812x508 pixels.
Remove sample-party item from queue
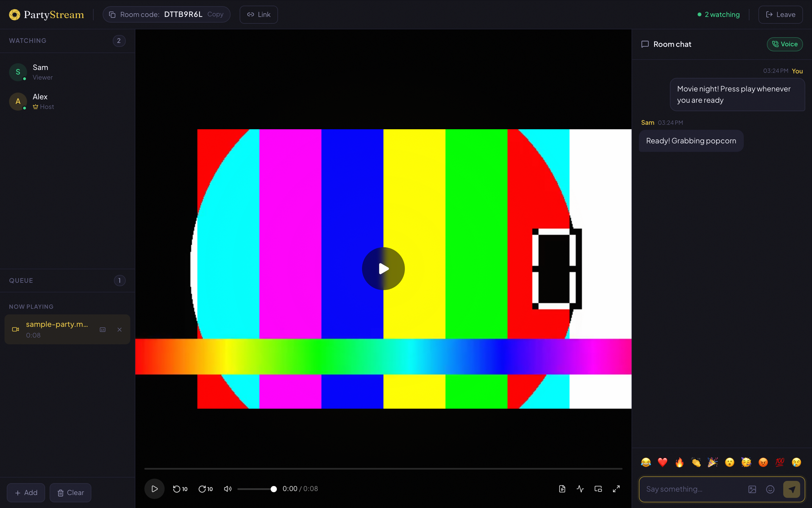[x=120, y=330]
